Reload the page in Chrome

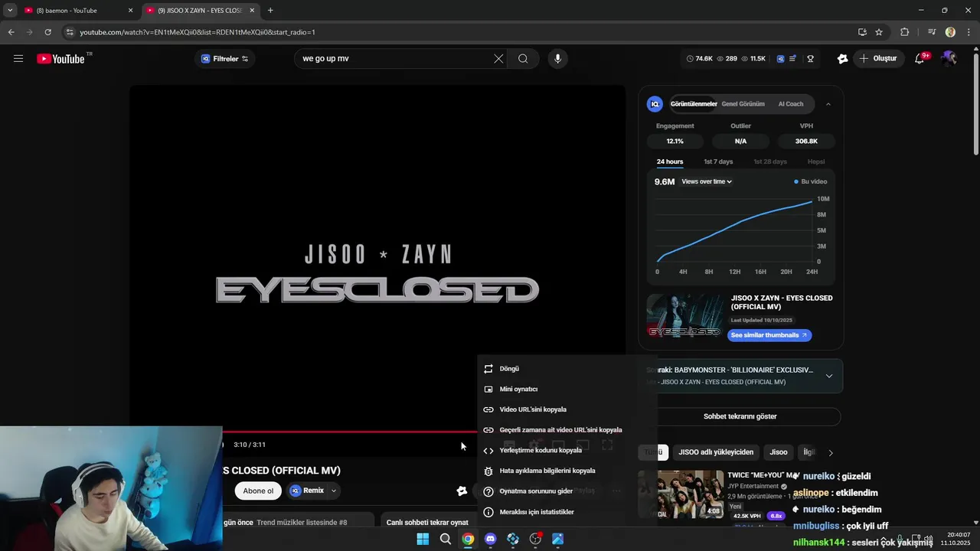pos(47,32)
